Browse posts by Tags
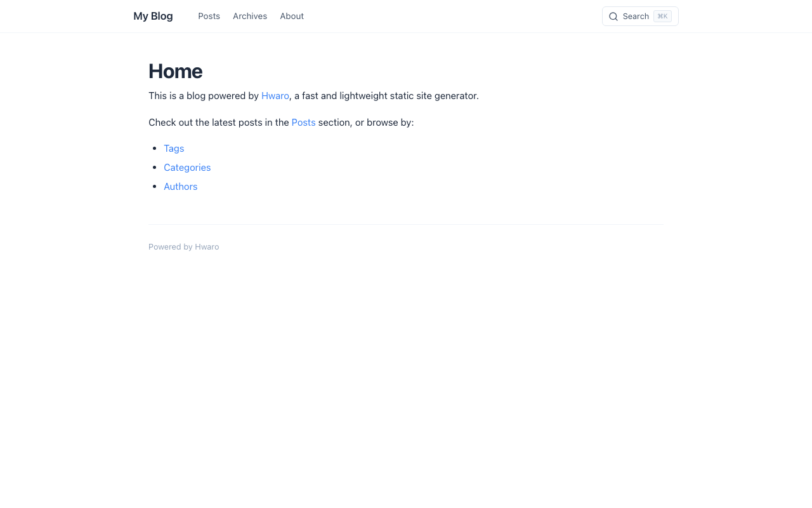 [x=174, y=149]
